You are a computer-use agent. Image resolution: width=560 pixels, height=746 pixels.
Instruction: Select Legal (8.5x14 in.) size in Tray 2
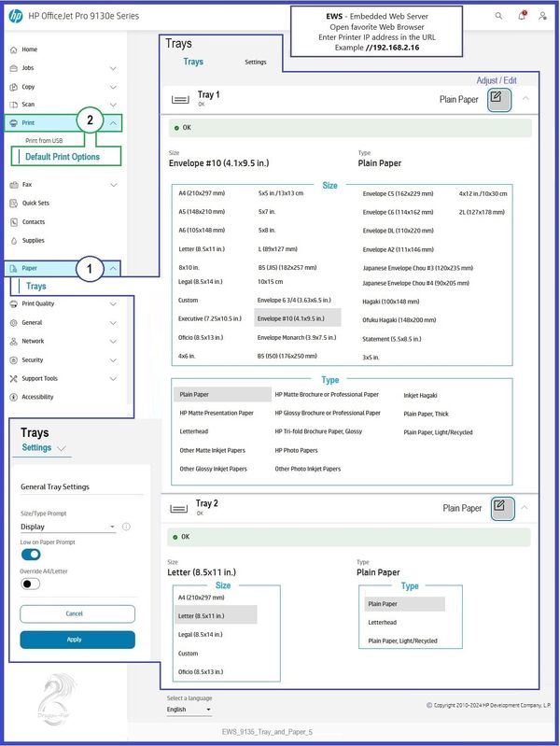(x=201, y=635)
